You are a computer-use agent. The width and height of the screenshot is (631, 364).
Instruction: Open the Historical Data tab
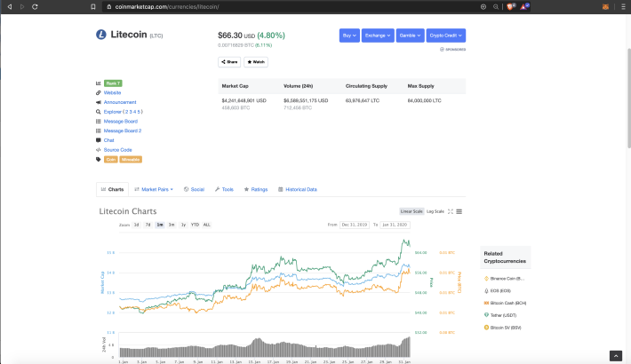pyautogui.click(x=298, y=189)
